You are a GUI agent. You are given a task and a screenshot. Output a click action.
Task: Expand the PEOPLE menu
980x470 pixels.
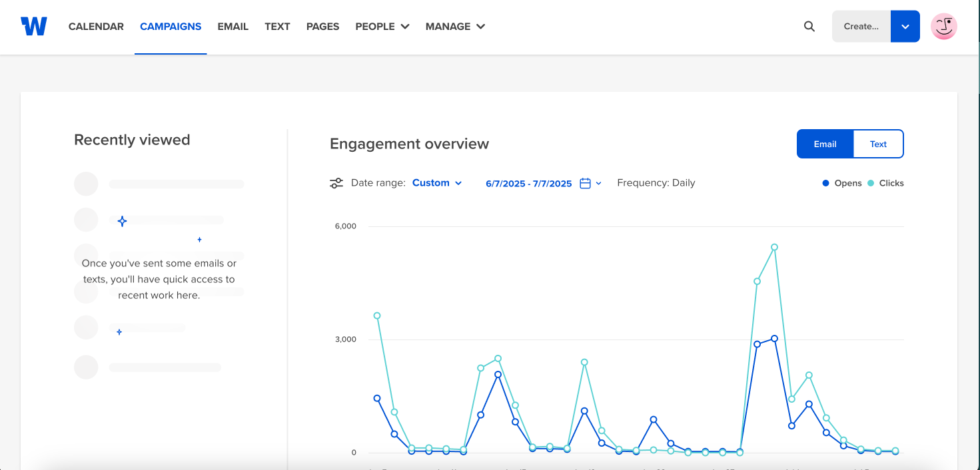coord(382,27)
